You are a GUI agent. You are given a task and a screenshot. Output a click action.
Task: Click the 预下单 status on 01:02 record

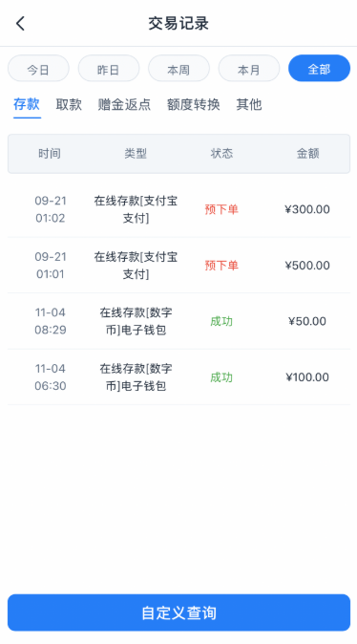click(221, 209)
